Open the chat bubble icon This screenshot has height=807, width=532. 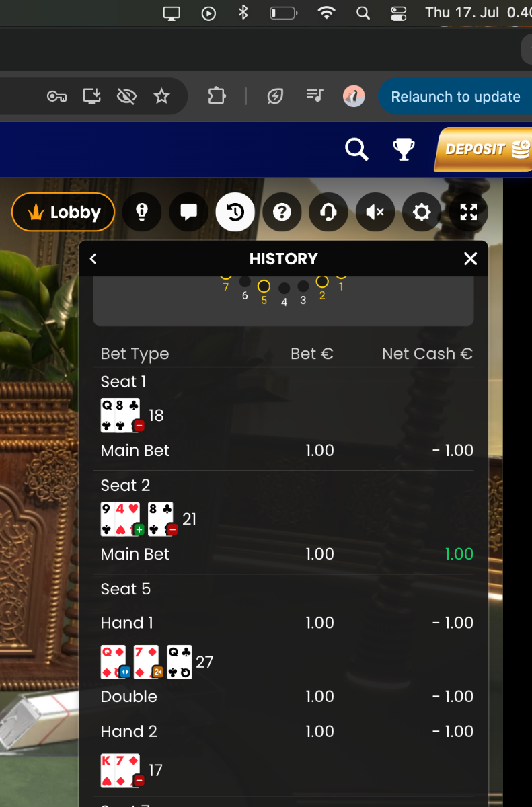pos(188,213)
